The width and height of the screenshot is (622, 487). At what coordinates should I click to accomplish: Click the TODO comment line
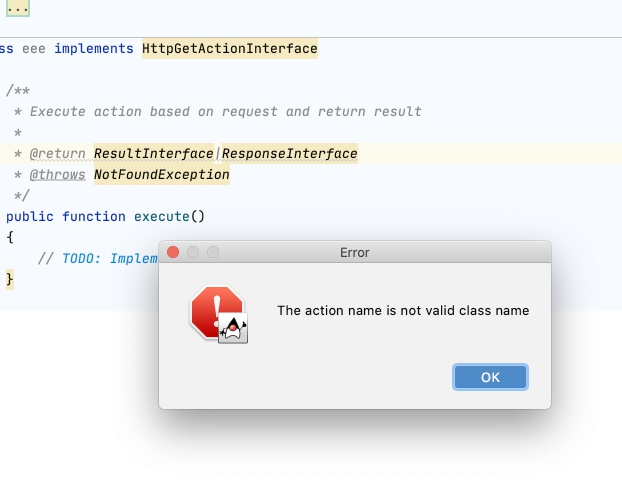[98, 259]
